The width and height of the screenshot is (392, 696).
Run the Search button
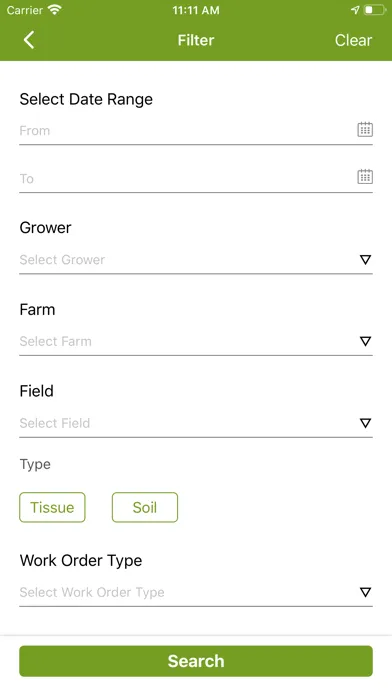click(196, 661)
